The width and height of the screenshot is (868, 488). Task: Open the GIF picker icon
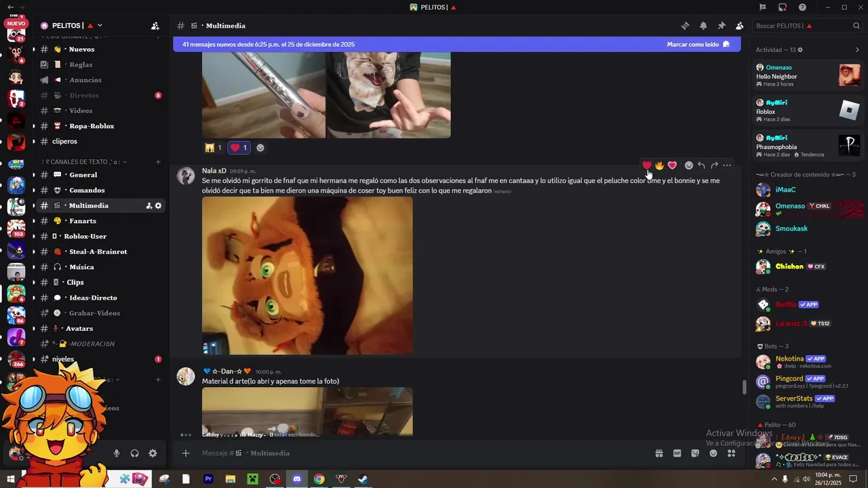coord(677,453)
